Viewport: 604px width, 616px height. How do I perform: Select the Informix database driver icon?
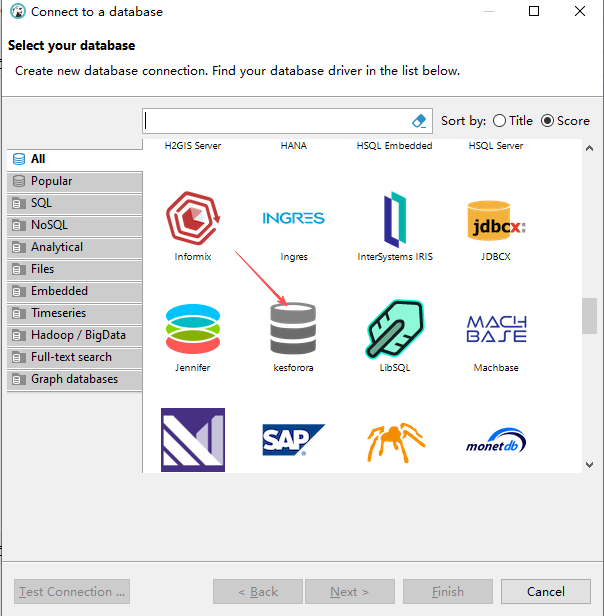pyautogui.click(x=193, y=218)
